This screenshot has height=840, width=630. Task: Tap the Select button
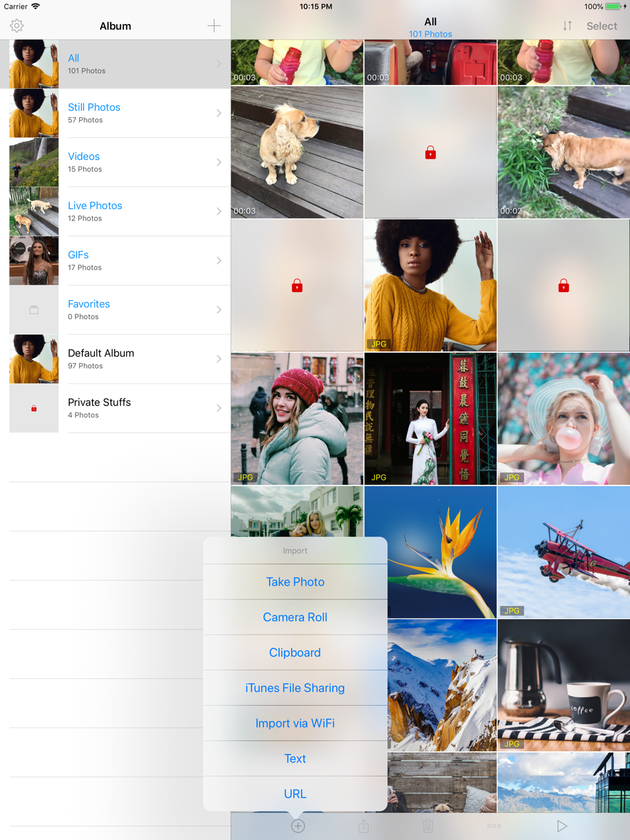602,26
